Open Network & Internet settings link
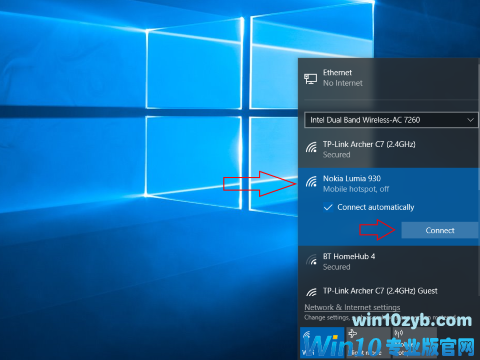The width and height of the screenshot is (480, 360). [x=352, y=307]
